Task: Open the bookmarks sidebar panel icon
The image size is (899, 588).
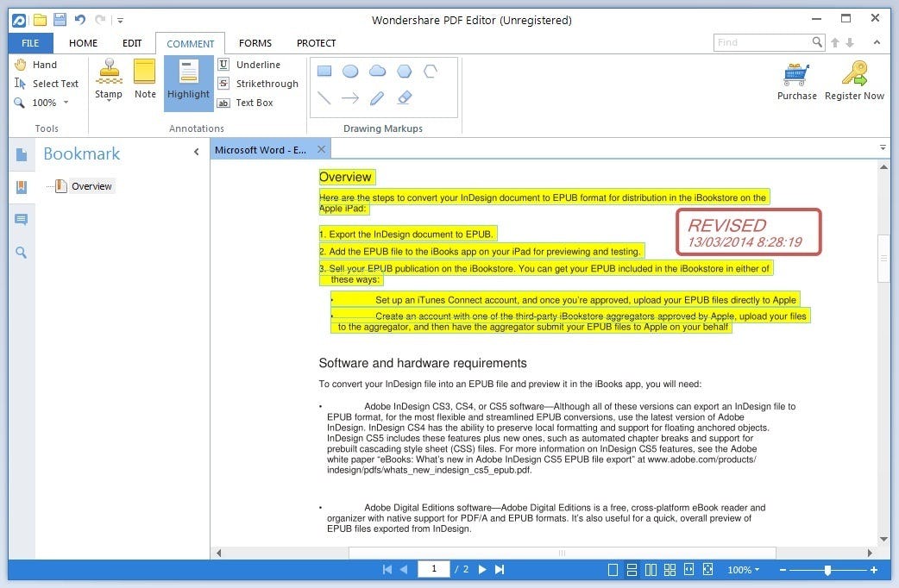Action: click(22, 187)
